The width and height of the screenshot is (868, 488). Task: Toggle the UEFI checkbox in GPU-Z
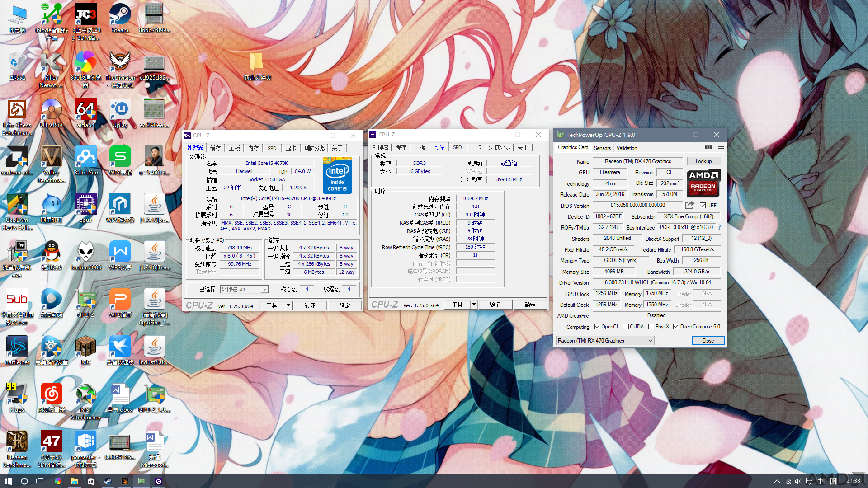click(x=703, y=205)
